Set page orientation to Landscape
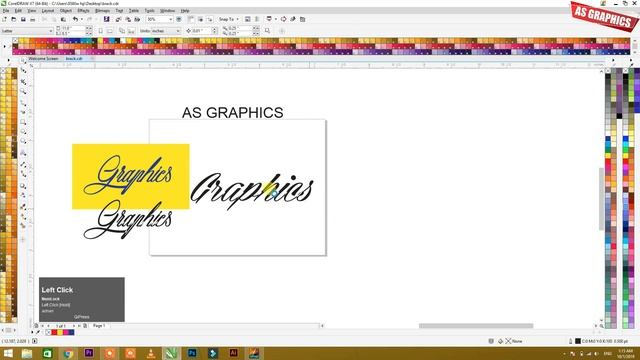 [x=110, y=31]
